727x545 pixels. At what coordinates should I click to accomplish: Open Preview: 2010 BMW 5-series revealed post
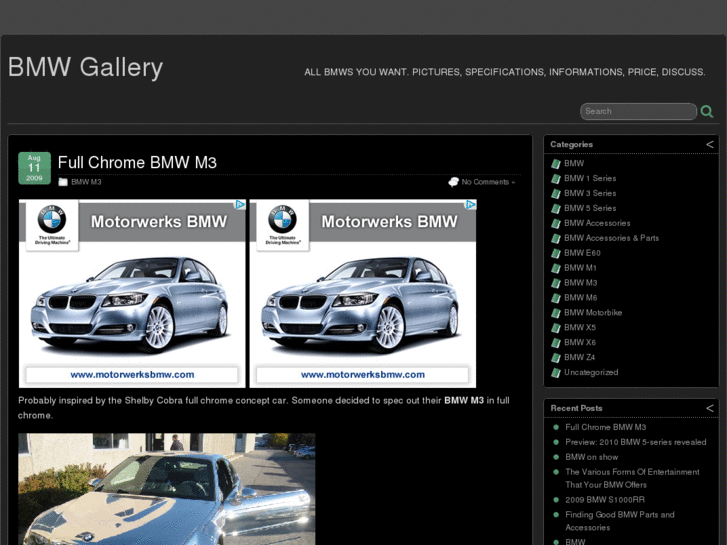[636, 442]
